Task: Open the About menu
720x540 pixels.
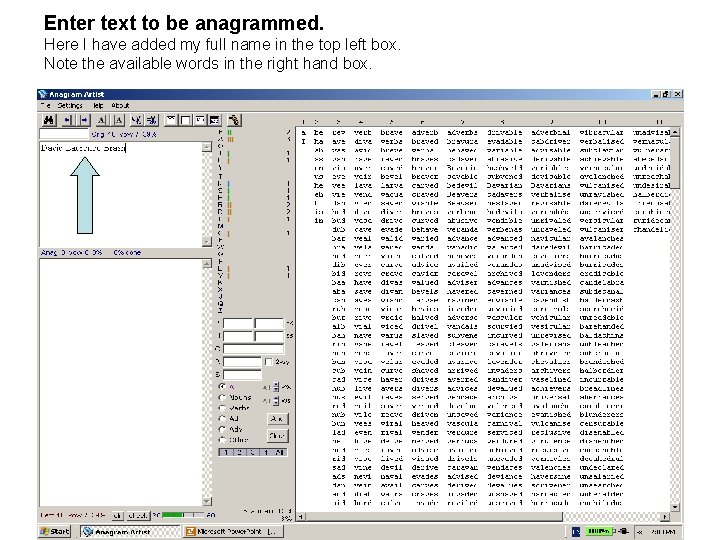Action: click(x=120, y=105)
